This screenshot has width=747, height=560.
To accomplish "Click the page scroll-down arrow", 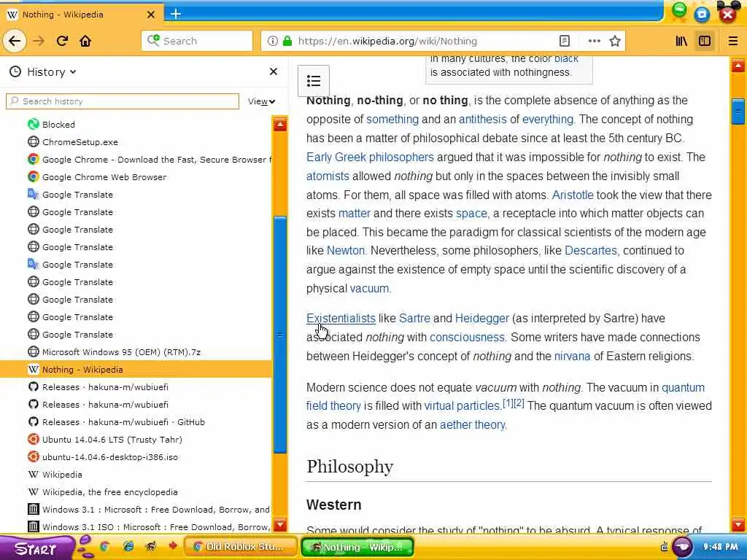I will click(738, 524).
